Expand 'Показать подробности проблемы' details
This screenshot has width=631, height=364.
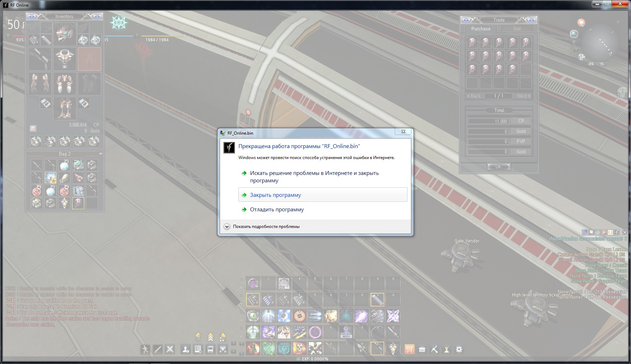point(262,227)
